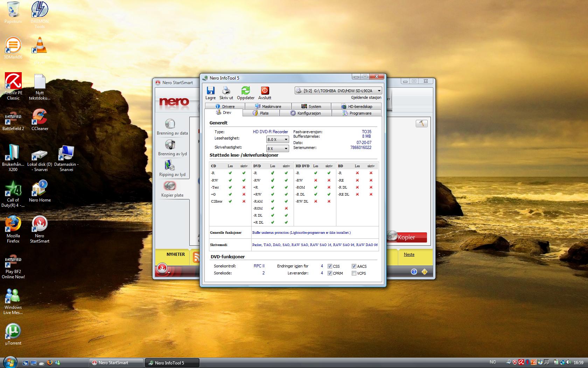Expand Skrivehastighet 8 X dropdown

pyautogui.click(x=278, y=149)
